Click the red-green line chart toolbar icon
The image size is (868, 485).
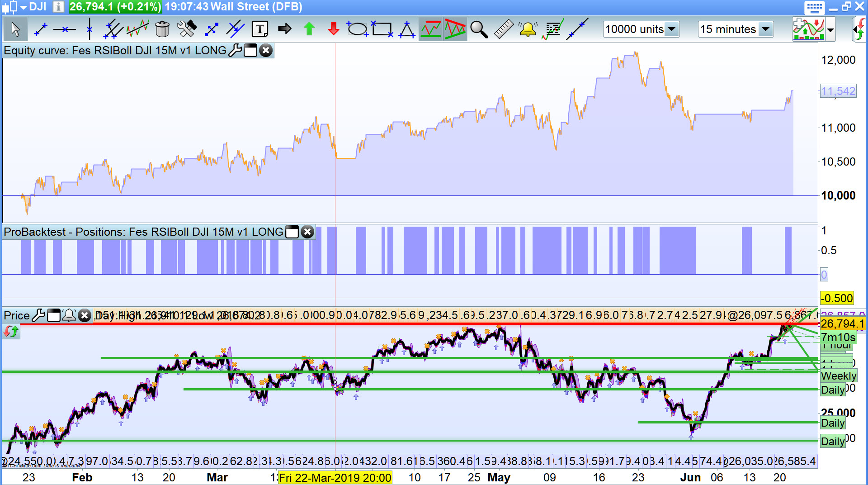137,29
